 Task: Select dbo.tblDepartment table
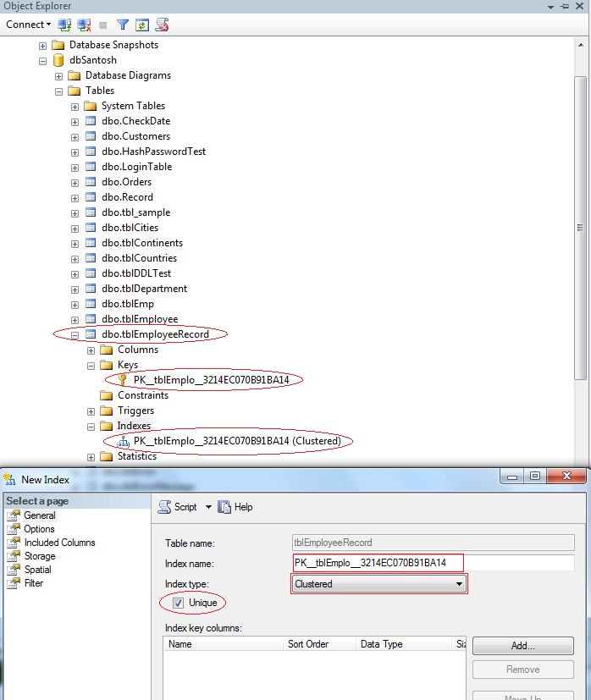click(144, 289)
